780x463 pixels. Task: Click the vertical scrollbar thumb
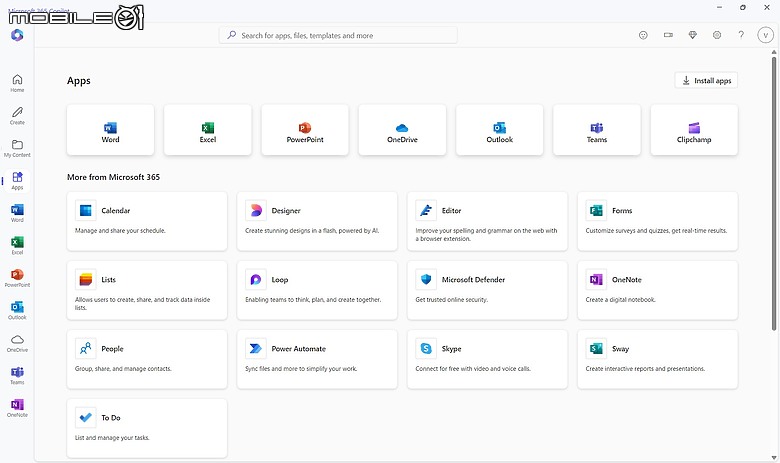[774, 193]
